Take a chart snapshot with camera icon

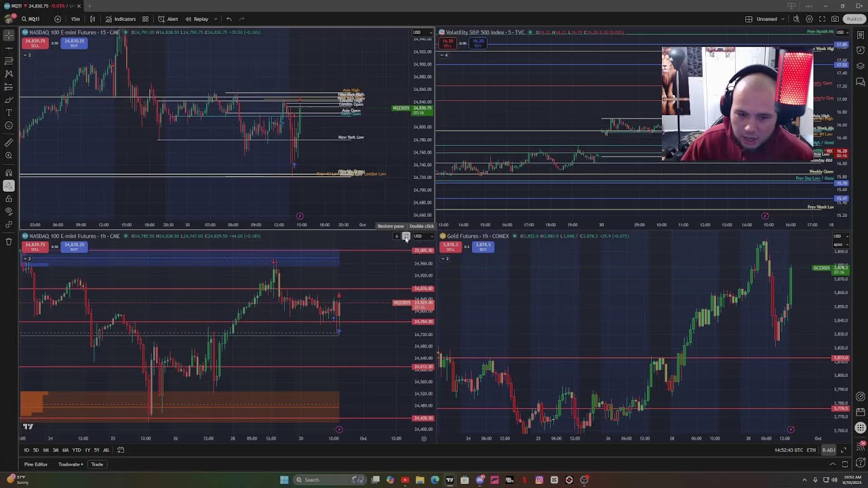click(x=835, y=19)
